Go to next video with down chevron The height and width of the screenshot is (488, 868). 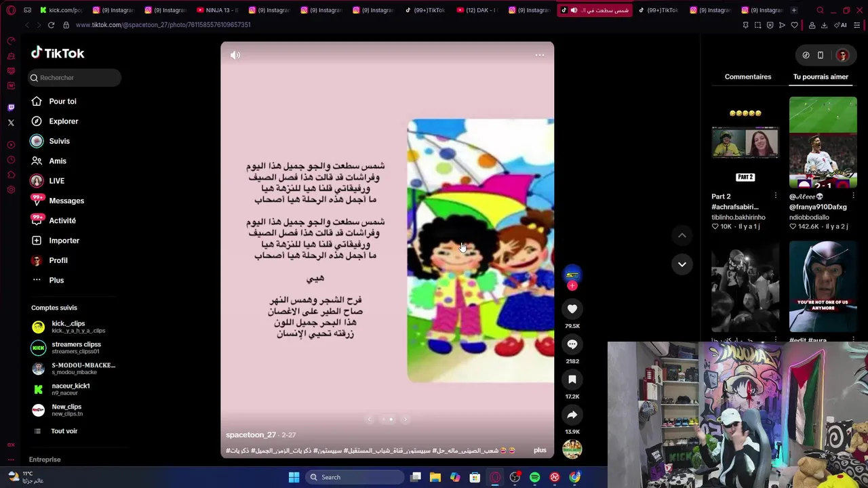[682, 264]
